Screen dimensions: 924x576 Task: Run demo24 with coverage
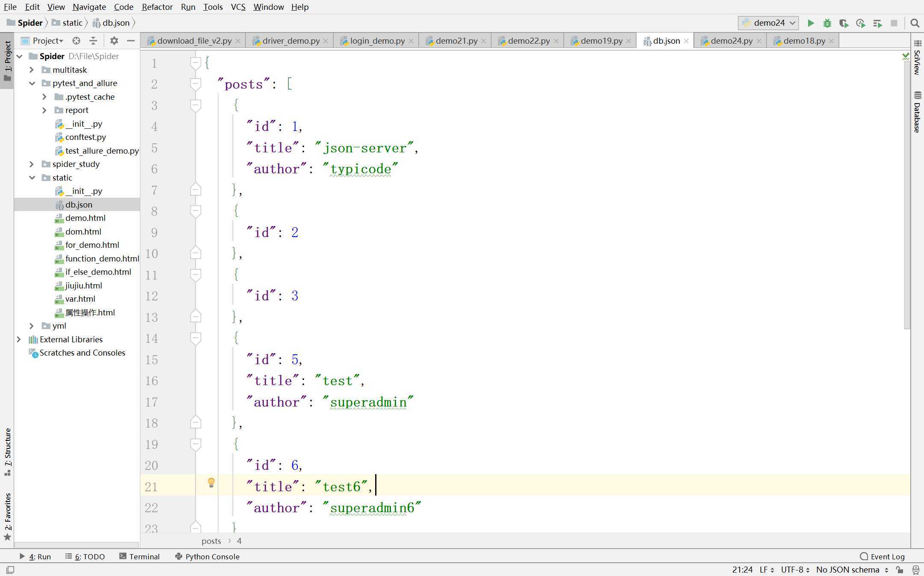844,23
